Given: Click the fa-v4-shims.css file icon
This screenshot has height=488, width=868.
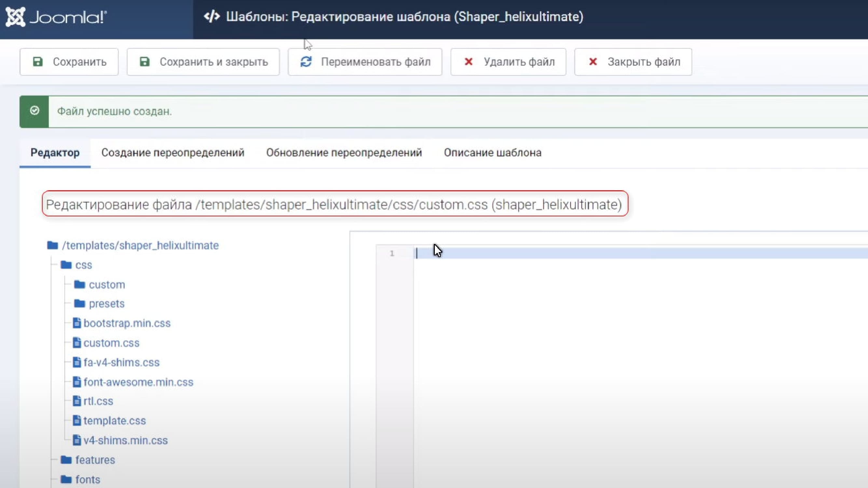Looking at the screenshot, I should (77, 362).
